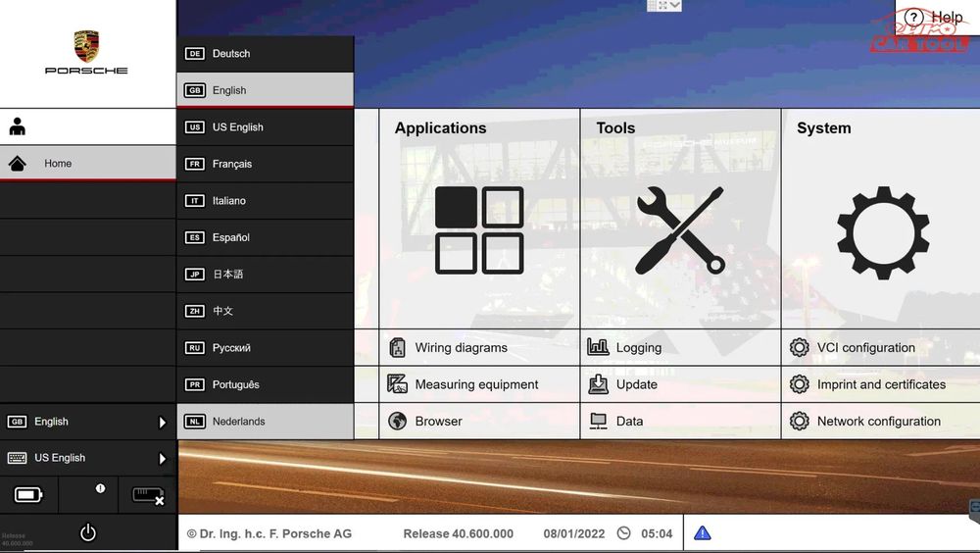980x553 pixels.
Task: Click the Logging chart icon
Action: click(x=598, y=346)
